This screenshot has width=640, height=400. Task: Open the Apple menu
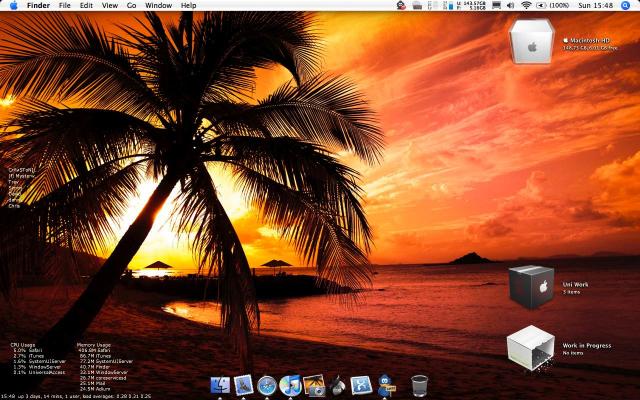[13, 5]
